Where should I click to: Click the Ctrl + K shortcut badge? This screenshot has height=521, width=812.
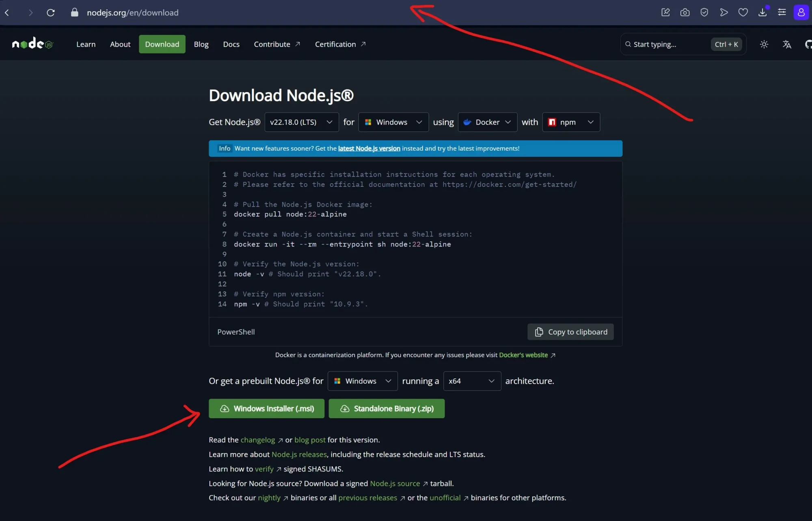(726, 44)
